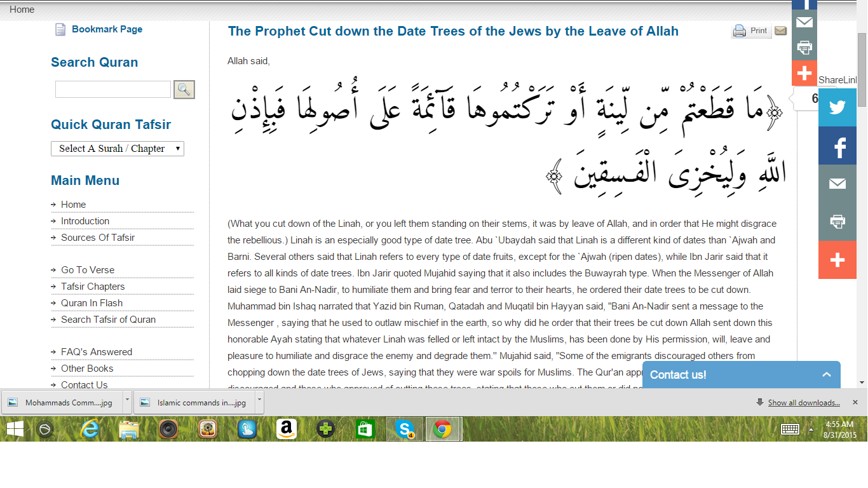Click the Bookmark Page document icon
Viewport: 868px width, 488px height.
click(60, 29)
